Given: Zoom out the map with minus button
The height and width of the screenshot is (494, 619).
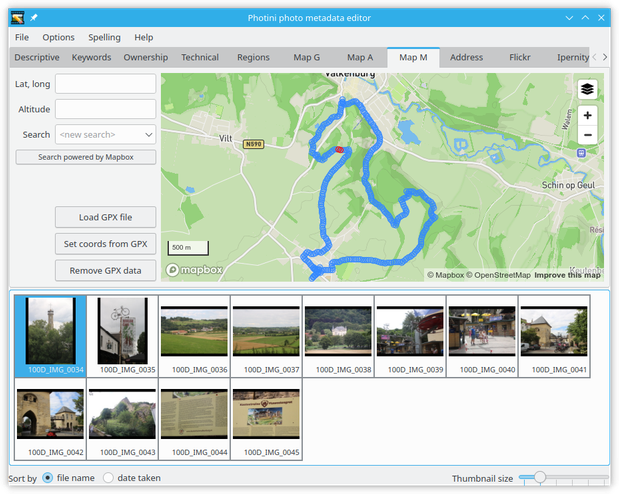Looking at the screenshot, I should click(587, 135).
